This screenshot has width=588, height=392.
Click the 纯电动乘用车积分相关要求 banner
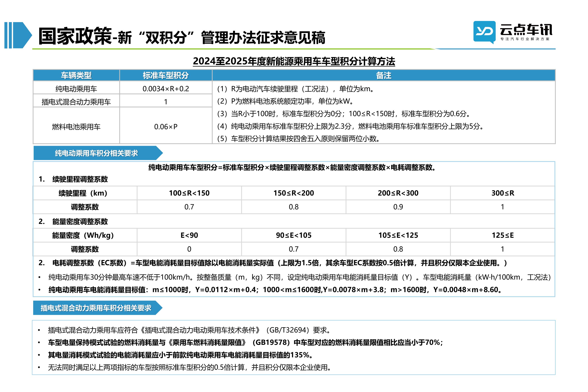(x=98, y=153)
